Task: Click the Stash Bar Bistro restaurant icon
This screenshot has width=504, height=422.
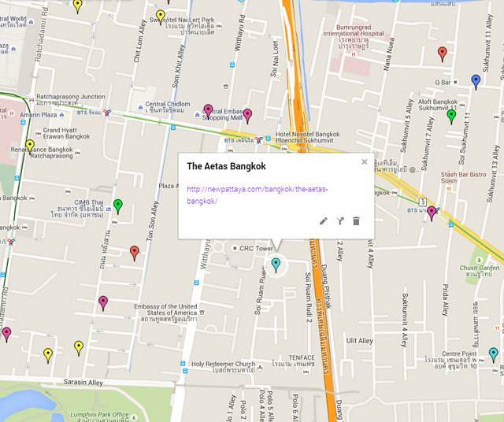Action: click(449, 189)
